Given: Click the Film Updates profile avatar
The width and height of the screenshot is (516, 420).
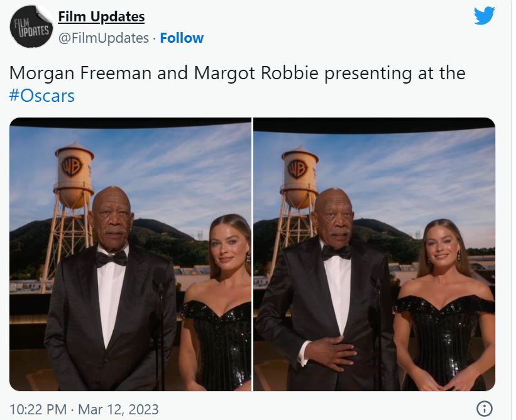Looking at the screenshot, I should 31,26.
